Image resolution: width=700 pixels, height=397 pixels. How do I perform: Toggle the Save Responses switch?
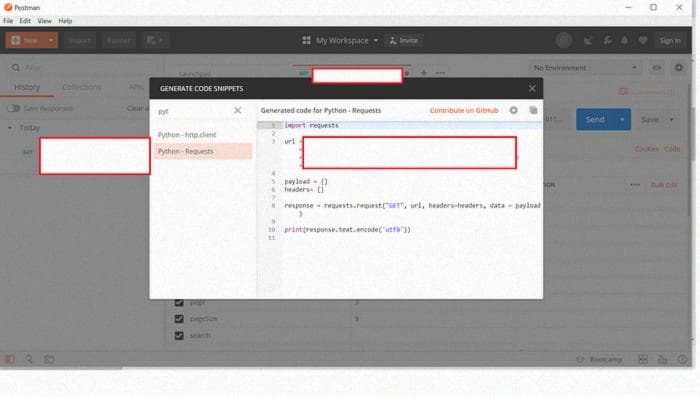pyautogui.click(x=13, y=108)
